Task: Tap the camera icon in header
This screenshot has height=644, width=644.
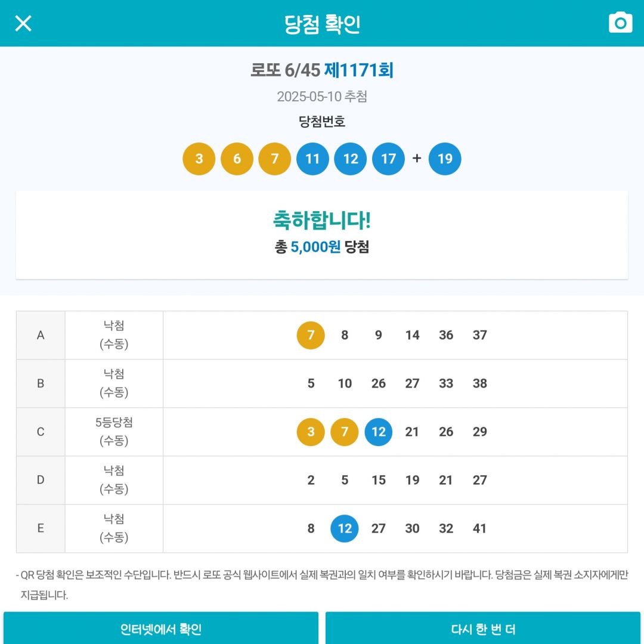Action: point(620,23)
